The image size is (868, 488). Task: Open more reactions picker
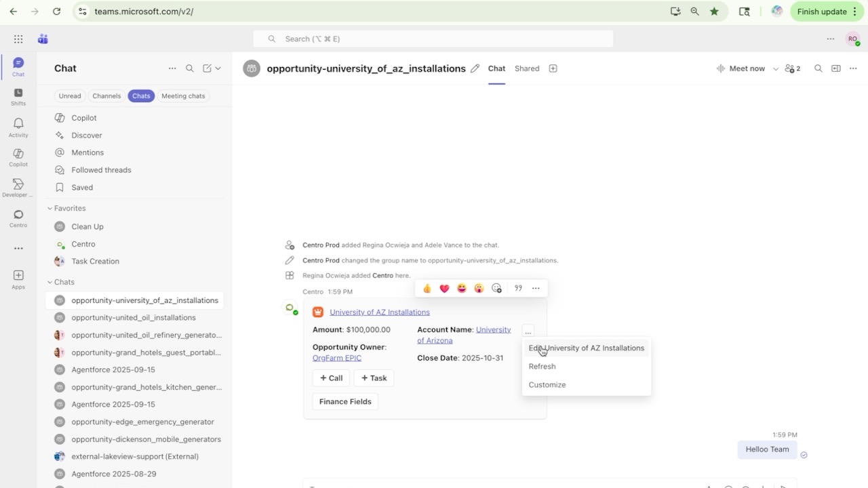tap(496, 288)
